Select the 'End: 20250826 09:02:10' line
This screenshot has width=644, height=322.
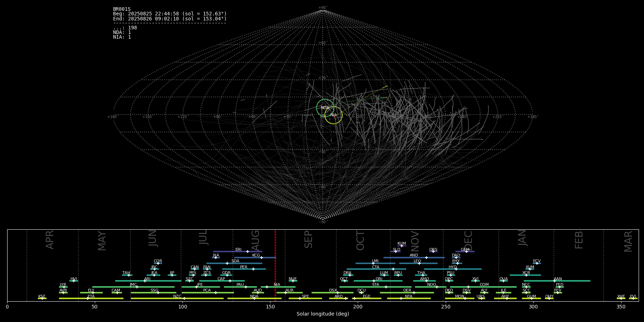click(170, 19)
